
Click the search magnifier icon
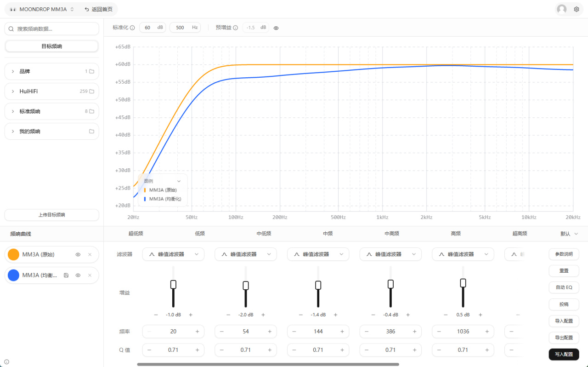11,29
